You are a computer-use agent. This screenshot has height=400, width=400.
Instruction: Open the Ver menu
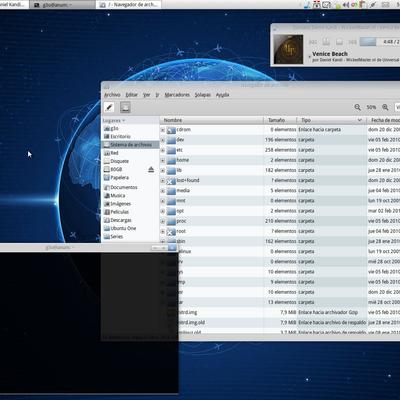click(x=147, y=95)
